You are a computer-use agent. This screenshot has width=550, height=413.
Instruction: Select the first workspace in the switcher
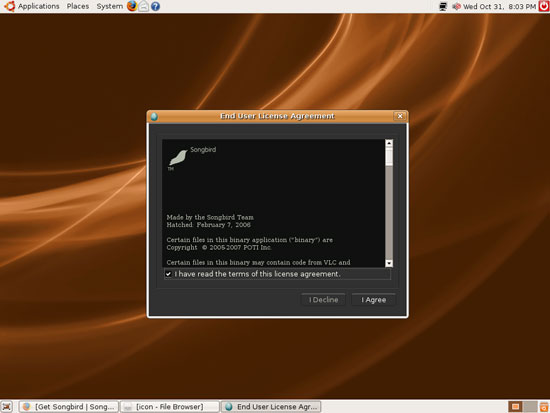[x=516, y=407]
